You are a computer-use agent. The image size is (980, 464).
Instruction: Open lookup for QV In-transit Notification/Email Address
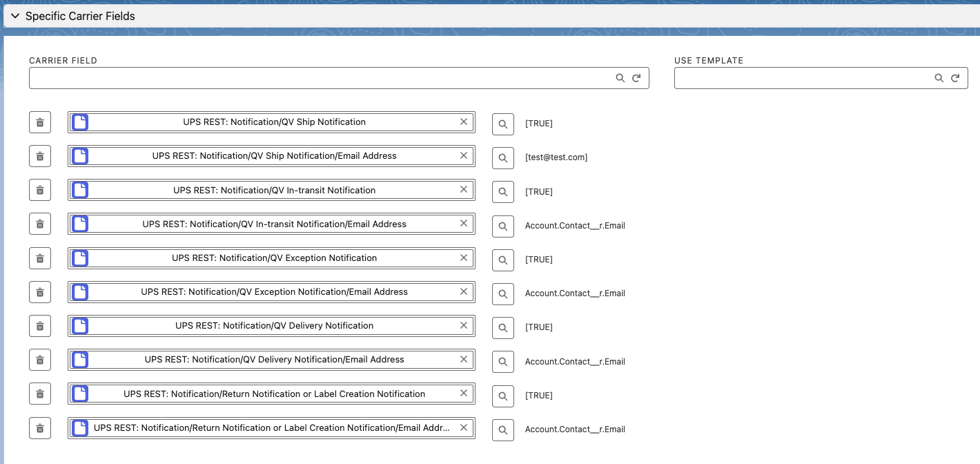[x=503, y=226]
